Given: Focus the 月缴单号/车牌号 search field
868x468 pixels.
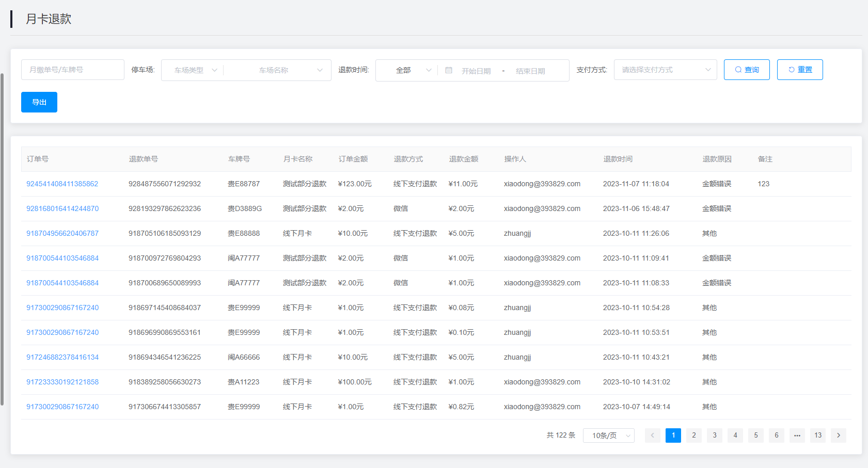Looking at the screenshot, I should tap(72, 70).
